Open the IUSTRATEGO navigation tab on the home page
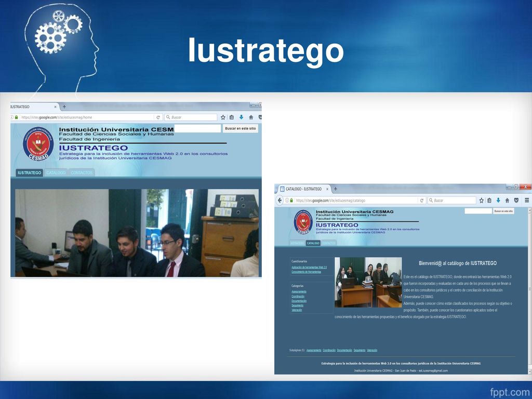 pyautogui.click(x=29, y=172)
